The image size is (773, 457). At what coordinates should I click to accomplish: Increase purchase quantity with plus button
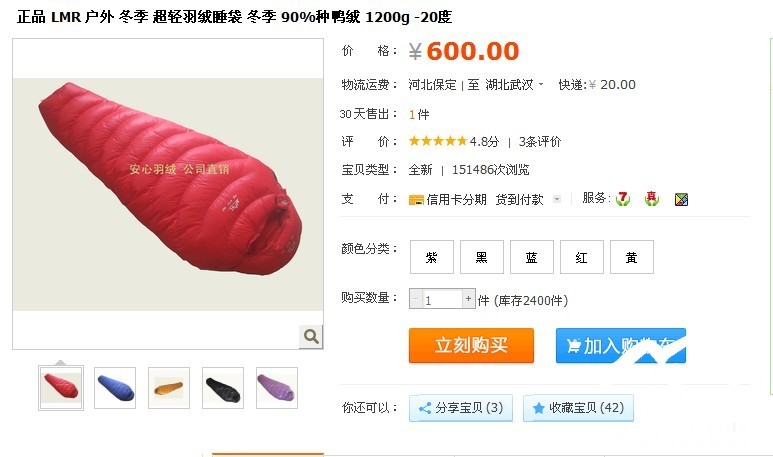click(468, 299)
